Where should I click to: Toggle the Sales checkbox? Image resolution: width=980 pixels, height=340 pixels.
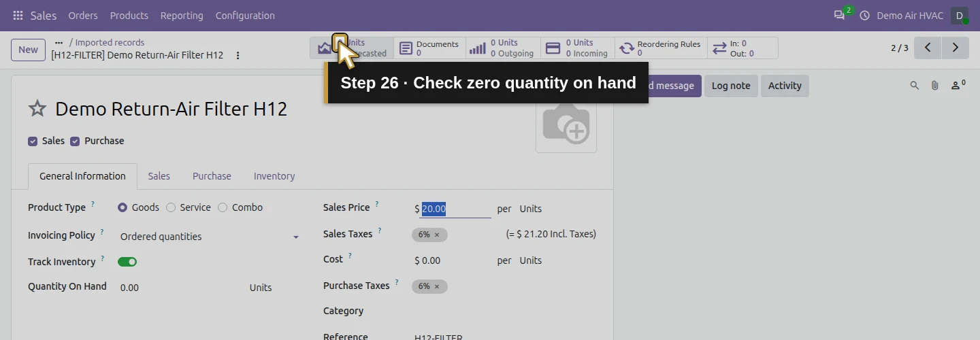pos(33,141)
